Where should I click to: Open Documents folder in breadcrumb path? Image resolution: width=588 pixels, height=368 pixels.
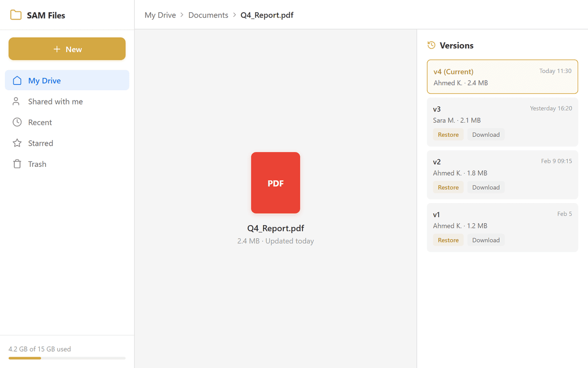point(208,15)
